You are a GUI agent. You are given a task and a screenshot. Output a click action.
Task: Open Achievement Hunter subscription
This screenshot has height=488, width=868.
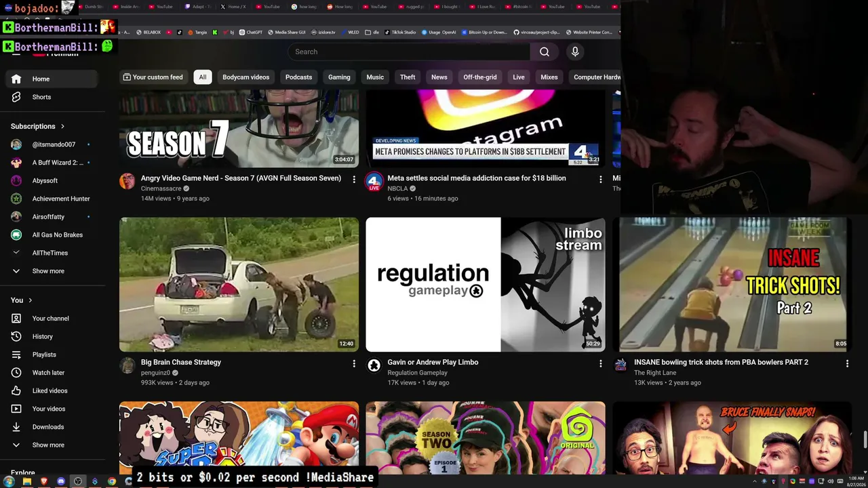(52, 199)
